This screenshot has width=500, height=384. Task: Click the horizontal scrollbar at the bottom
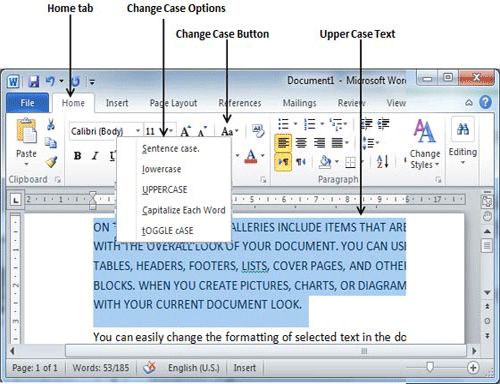pos(266,351)
